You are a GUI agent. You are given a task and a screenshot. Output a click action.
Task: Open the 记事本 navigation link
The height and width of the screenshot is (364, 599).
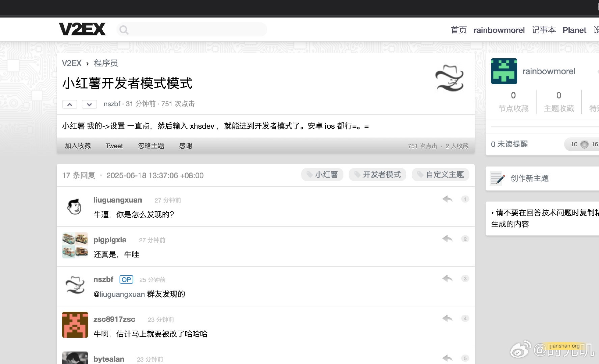(x=544, y=30)
